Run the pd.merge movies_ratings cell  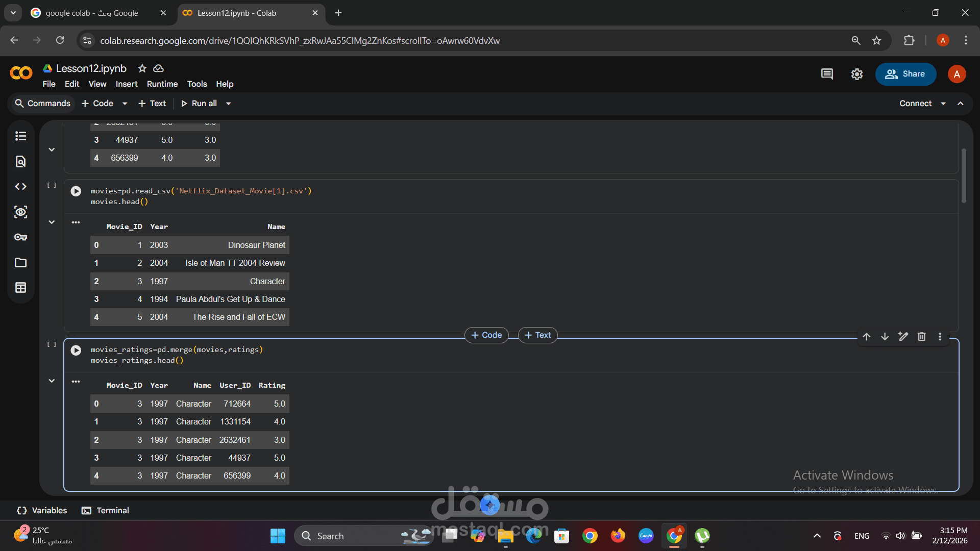76,350
